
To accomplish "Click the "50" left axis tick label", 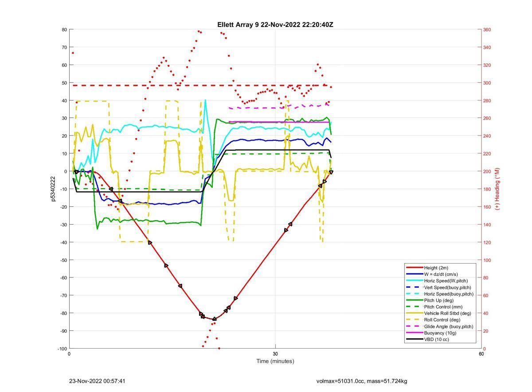I will click(x=64, y=83).
